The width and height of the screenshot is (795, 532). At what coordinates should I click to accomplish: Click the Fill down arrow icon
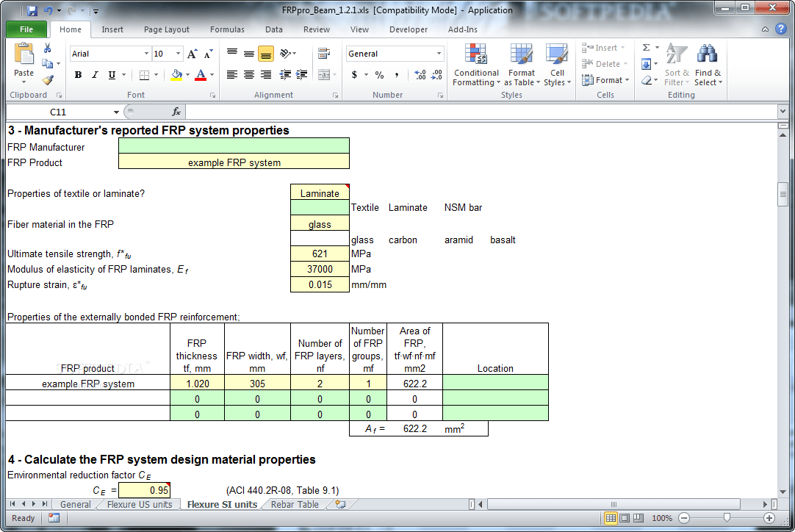pos(646,64)
